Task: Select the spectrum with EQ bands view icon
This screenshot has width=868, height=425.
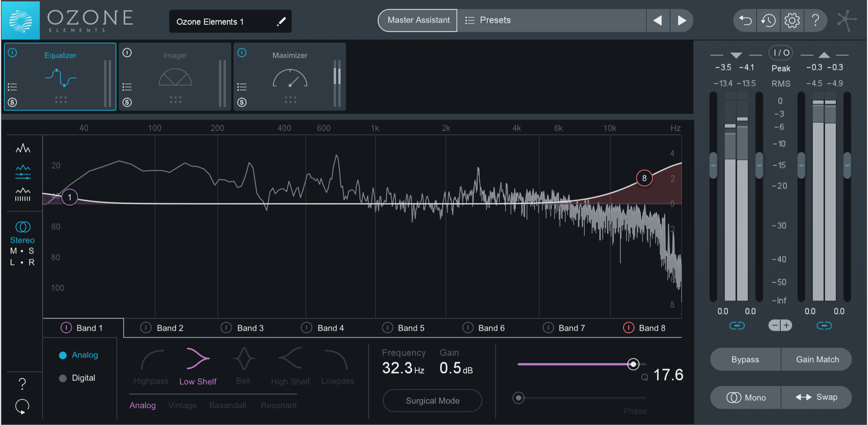Action: [x=23, y=172]
